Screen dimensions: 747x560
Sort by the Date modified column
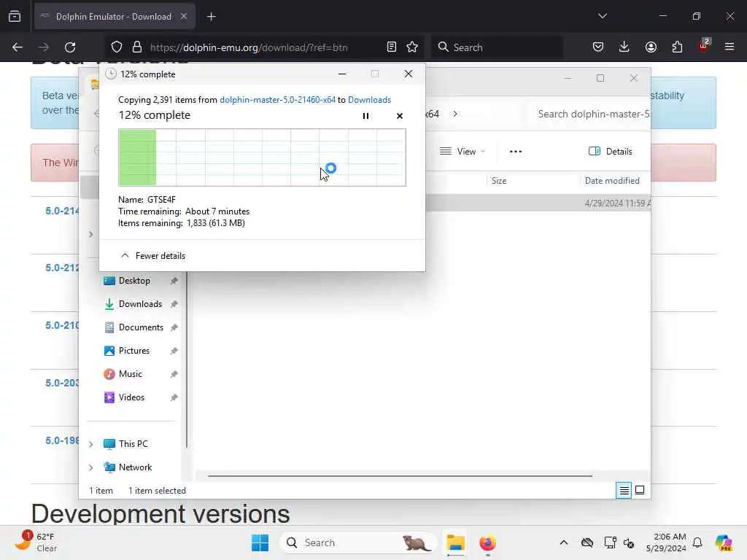(612, 181)
